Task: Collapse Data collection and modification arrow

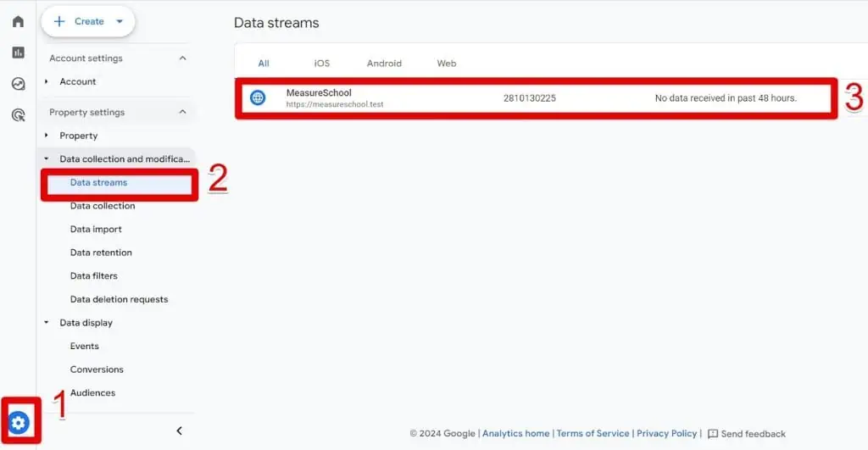Action: [x=47, y=158]
